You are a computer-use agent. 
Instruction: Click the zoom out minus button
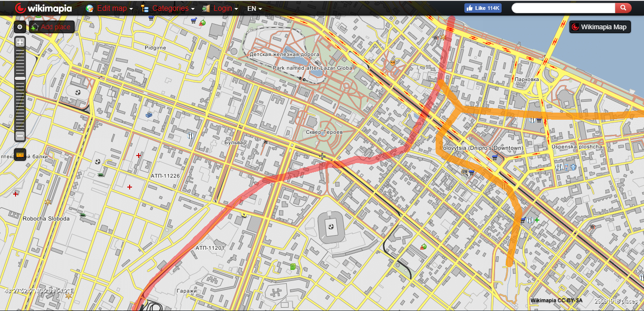[20, 136]
